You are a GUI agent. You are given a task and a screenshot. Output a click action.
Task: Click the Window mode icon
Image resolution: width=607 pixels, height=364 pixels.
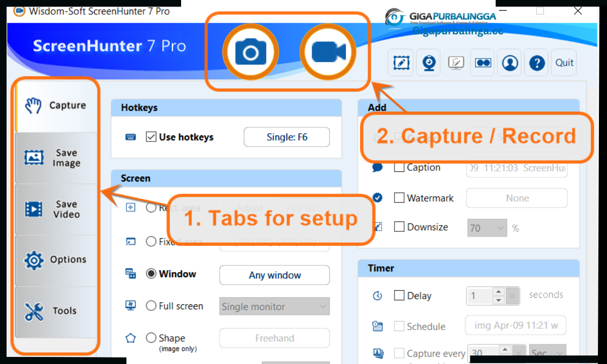coord(131,274)
